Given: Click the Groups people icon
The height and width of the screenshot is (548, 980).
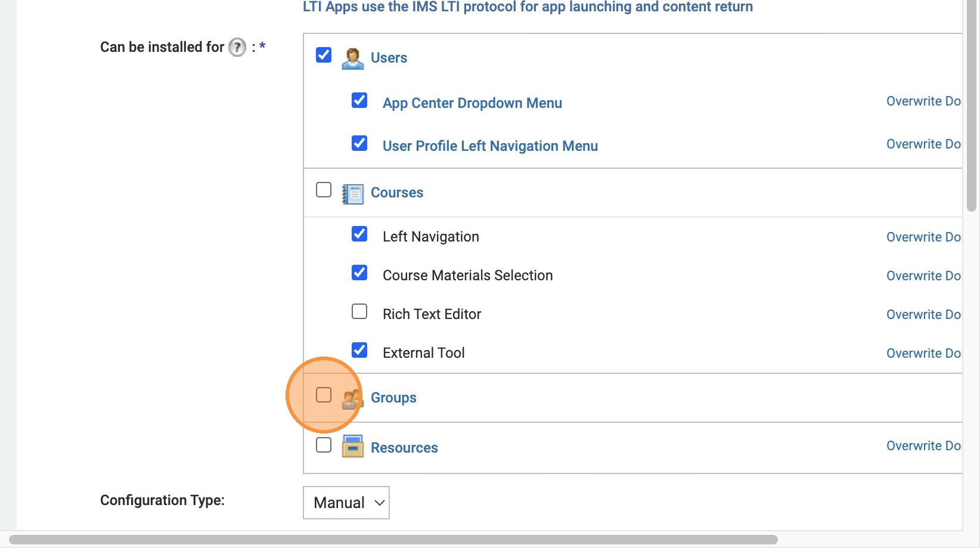Looking at the screenshot, I should click(x=352, y=399).
